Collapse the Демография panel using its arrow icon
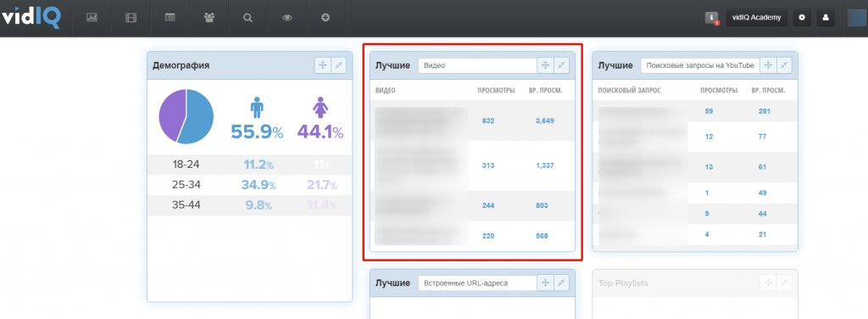This screenshot has height=319, width=868. click(x=339, y=65)
